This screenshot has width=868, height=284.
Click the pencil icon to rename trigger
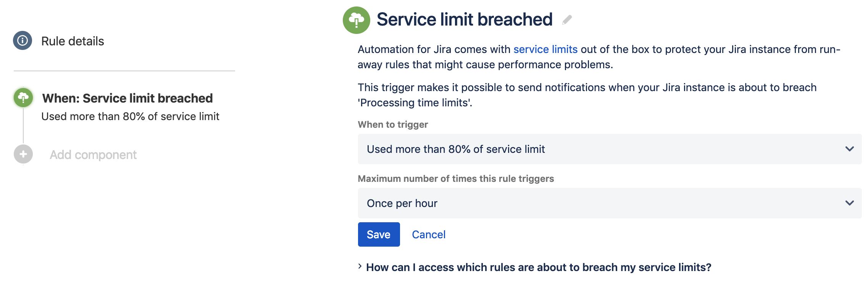(x=567, y=20)
